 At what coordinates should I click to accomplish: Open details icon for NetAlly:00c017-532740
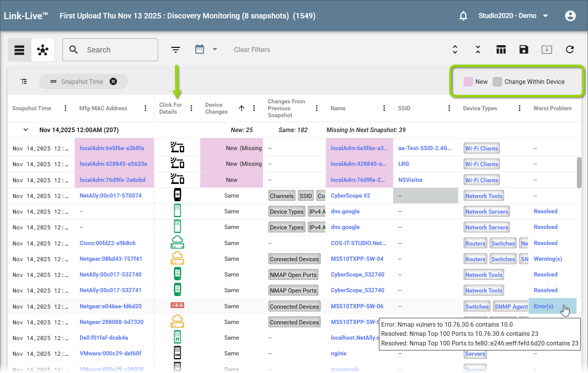tap(177, 274)
